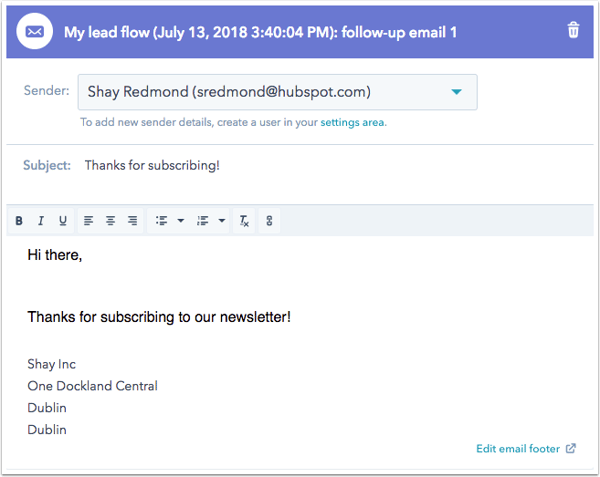
Task: Click 'Shay Inc' footer text
Action: point(52,364)
